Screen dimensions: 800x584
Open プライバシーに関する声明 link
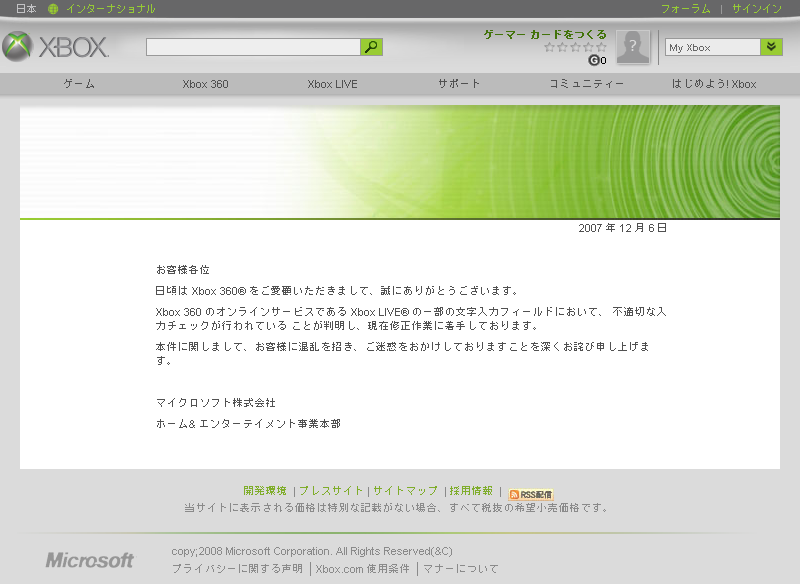[x=237, y=569]
